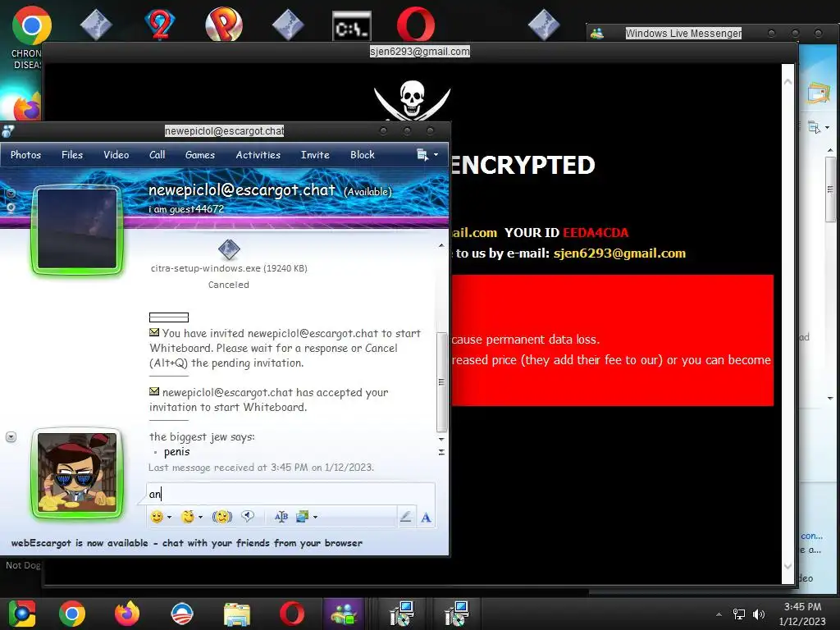Image resolution: width=840 pixels, height=630 pixels.
Task: Open Chrome Canary from the taskbar
Action: click(x=22, y=614)
